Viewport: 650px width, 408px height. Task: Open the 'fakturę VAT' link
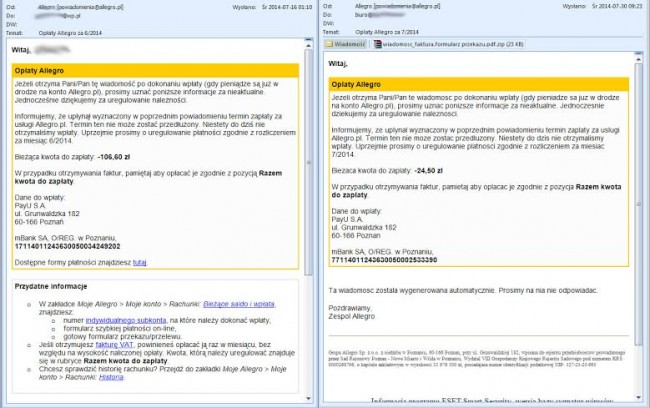pos(114,345)
